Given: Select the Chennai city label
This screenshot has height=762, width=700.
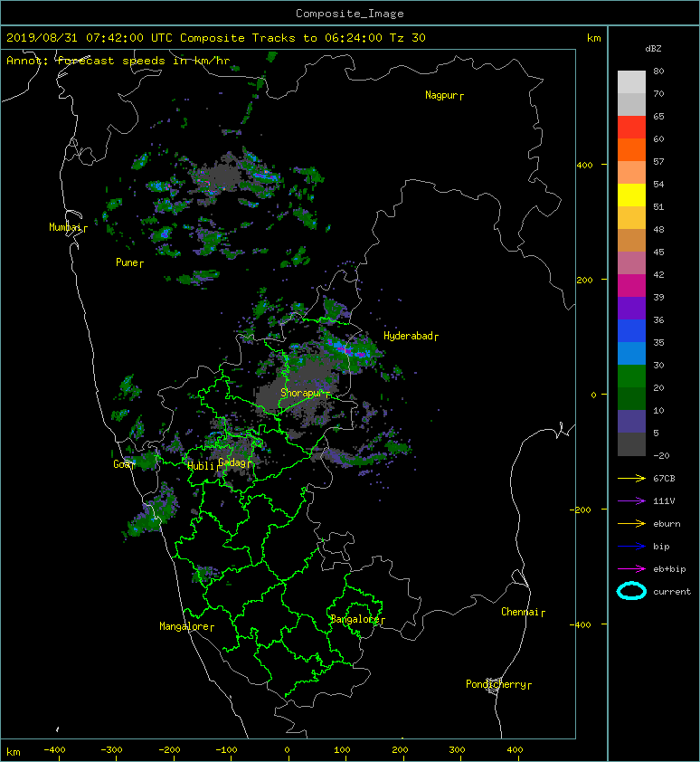Looking at the screenshot, I should click(x=523, y=612).
